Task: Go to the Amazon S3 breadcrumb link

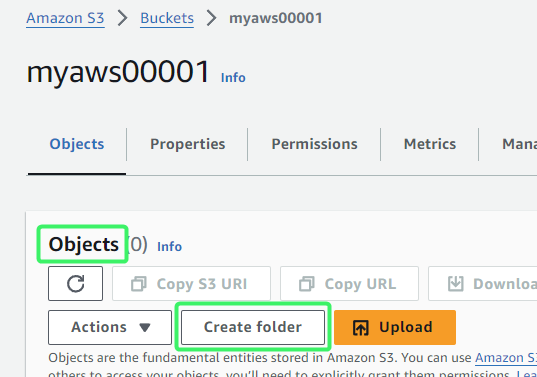Action: coord(65,18)
